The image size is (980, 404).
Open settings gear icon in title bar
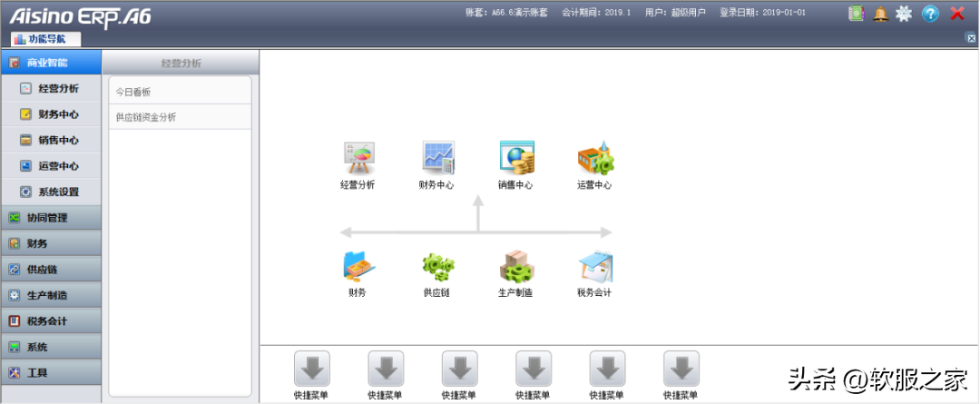(904, 14)
